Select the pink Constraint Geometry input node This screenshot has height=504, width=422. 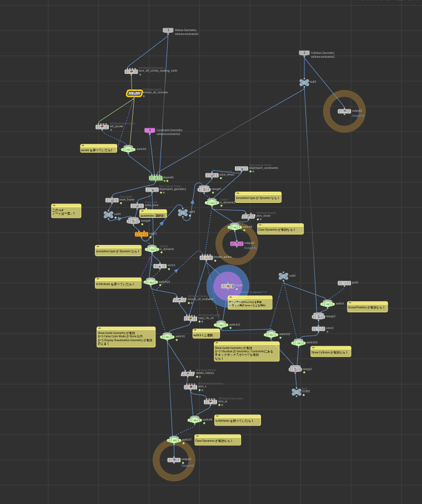150,130
